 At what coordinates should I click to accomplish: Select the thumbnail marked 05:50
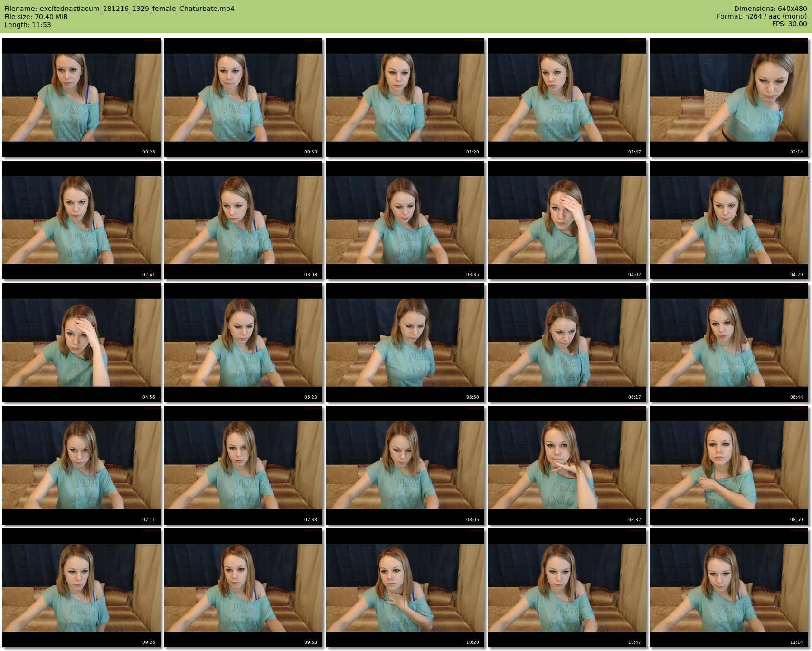[x=406, y=343]
